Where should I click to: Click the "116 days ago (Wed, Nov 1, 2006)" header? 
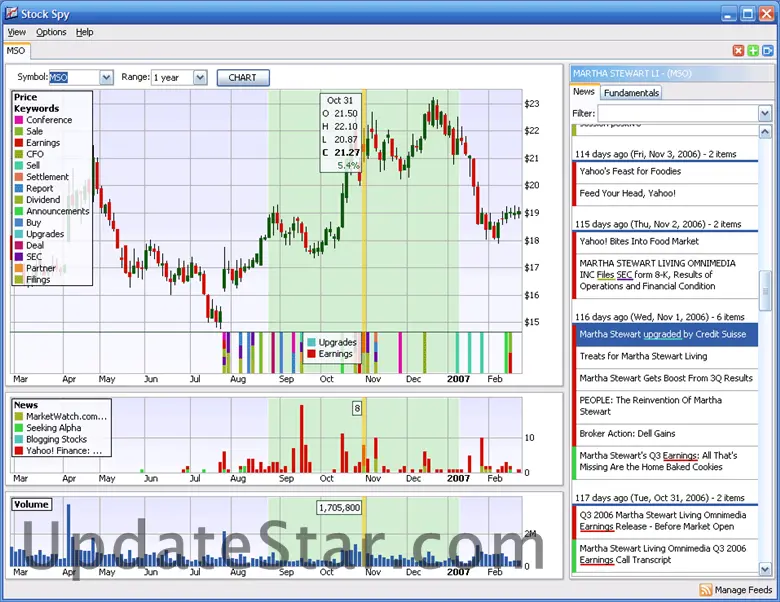[660, 317]
